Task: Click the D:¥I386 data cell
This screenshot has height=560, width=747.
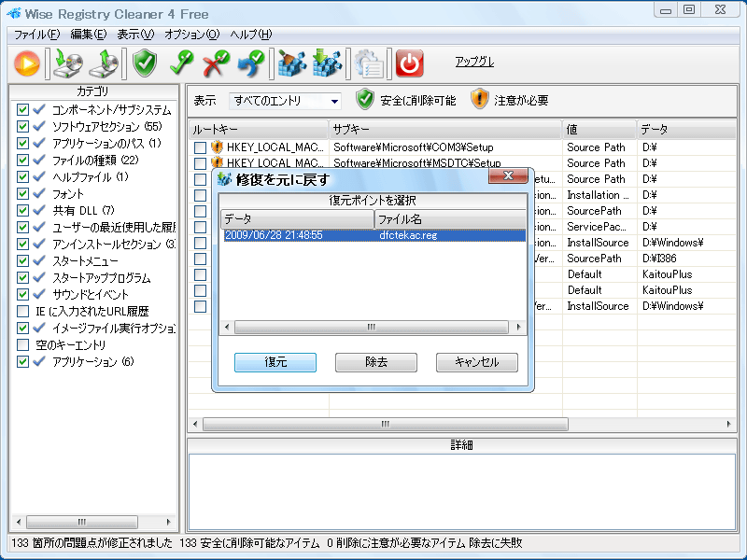Action: 686,259
